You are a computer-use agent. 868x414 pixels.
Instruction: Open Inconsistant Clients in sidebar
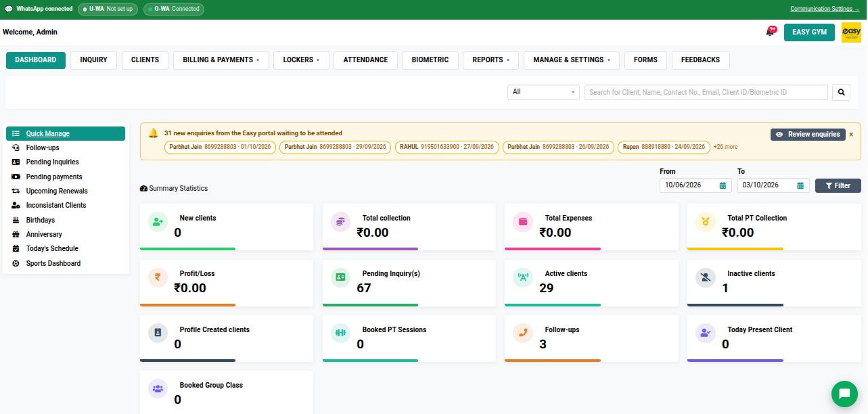click(65, 205)
